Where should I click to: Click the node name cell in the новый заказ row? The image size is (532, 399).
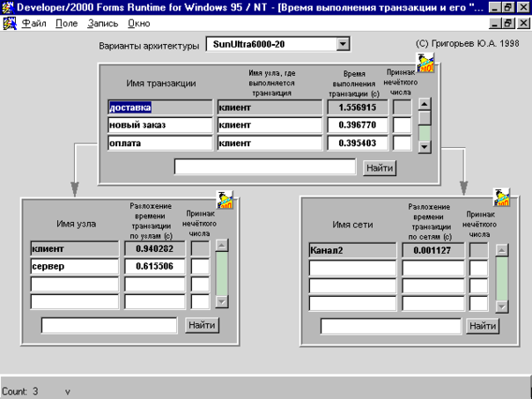click(x=270, y=125)
